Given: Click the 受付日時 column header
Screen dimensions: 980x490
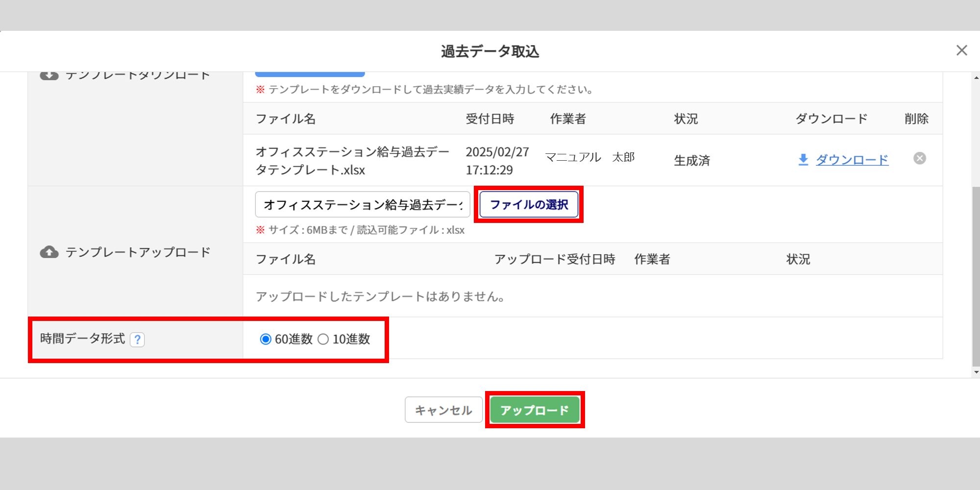Looking at the screenshot, I should (490, 119).
